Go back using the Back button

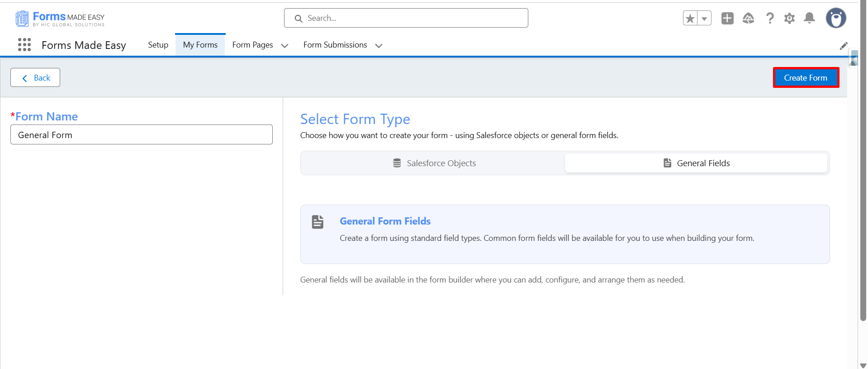click(35, 77)
